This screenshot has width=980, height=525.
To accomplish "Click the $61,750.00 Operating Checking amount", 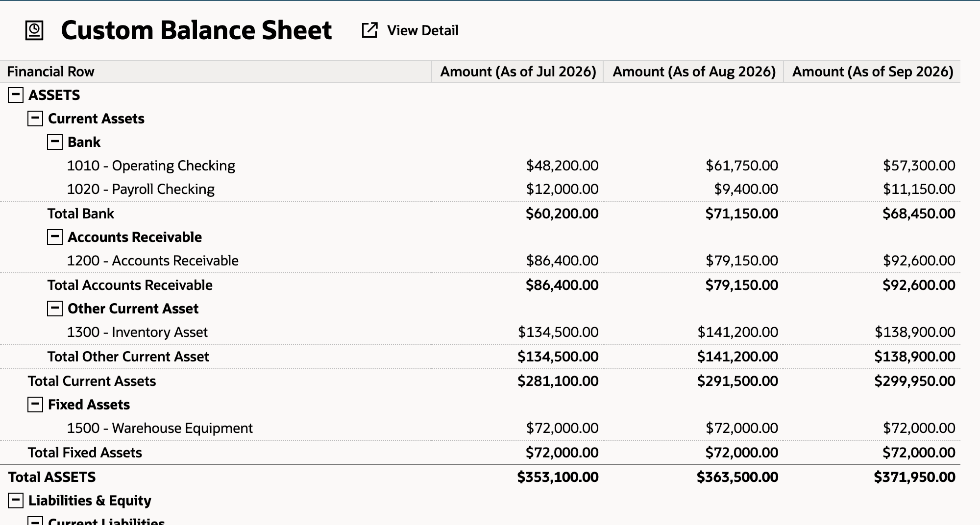I will coord(742,166).
